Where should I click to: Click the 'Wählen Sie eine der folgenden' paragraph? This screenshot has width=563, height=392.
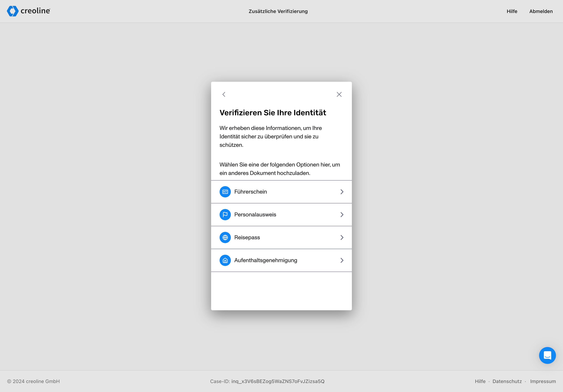(x=280, y=169)
